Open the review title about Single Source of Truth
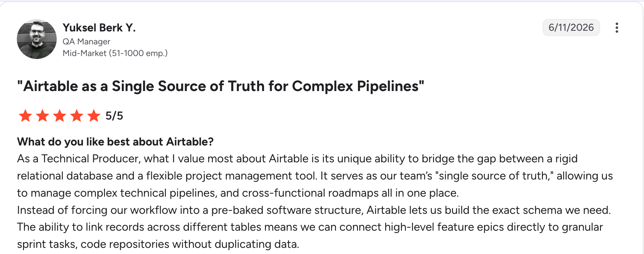 point(221,86)
